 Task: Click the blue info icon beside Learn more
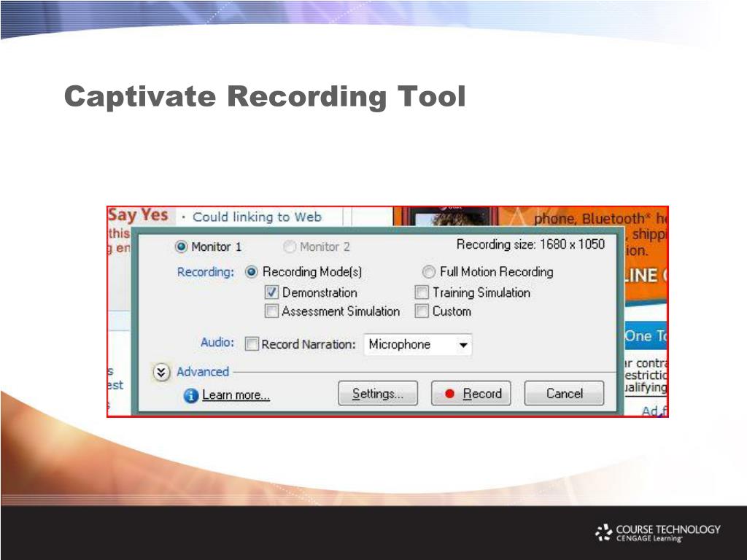click(x=191, y=396)
